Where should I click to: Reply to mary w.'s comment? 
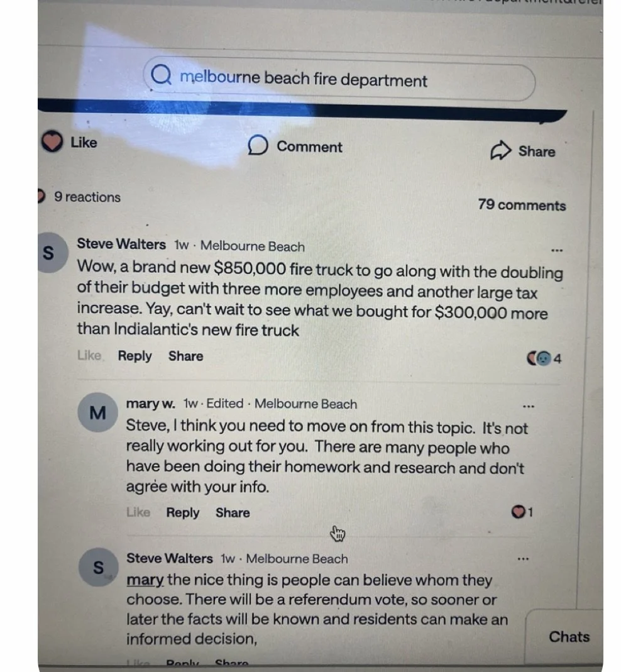[x=182, y=512]
